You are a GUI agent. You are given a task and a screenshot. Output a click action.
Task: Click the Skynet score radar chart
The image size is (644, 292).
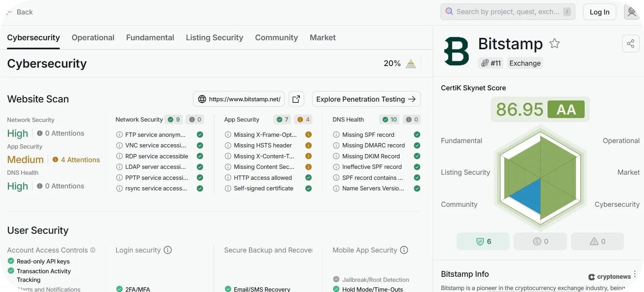(x=540, y=178)
